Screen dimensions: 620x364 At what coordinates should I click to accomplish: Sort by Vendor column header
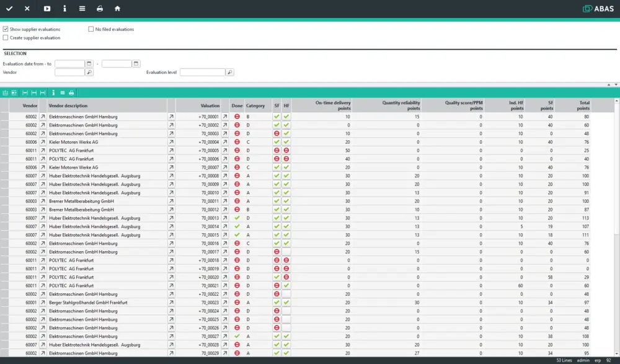click(x=24, y=105)
